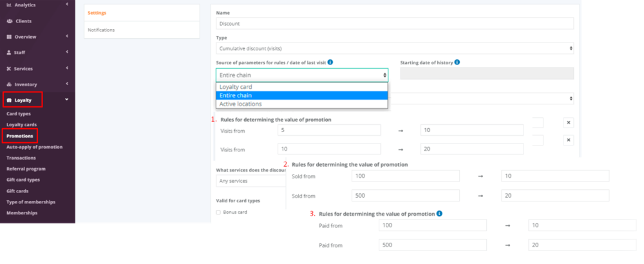The image size is (644, 264).
Task: Open the Settings tab
Action: [97, 13]
